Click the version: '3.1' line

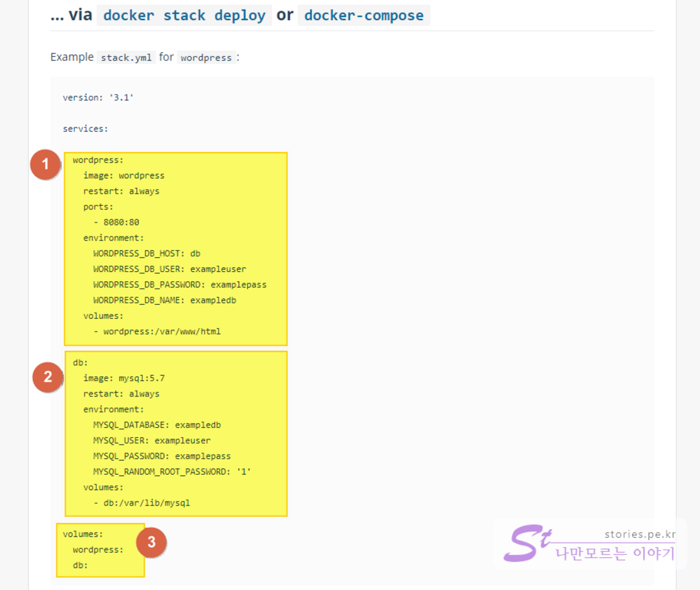coord(98,98)
